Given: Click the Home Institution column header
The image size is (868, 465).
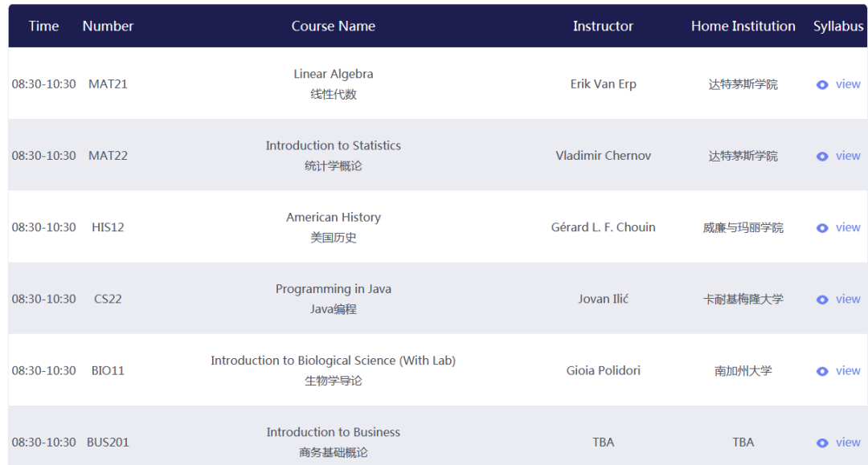Looking at the screenshot, I should 743,26.
